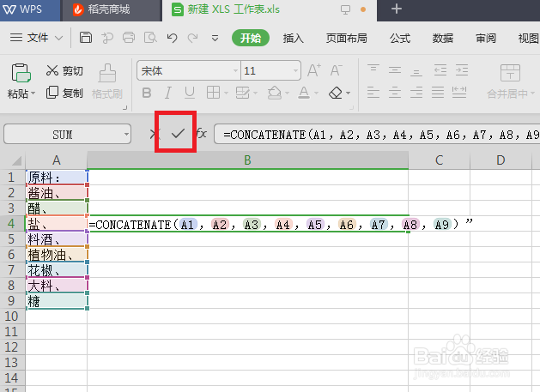Click cell A2 containing 酱油、
540x392 pixels.
(x=56, y=193)
